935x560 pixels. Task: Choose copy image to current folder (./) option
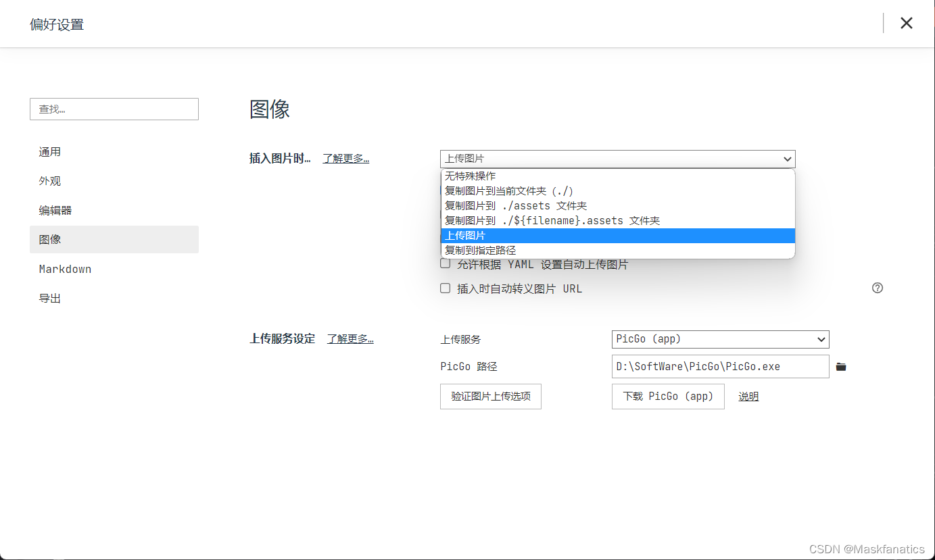click(618, 190)
